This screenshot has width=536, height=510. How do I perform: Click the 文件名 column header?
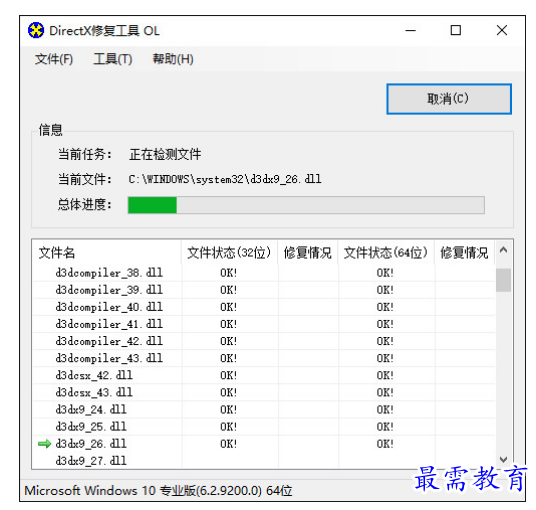click(106, 253)
